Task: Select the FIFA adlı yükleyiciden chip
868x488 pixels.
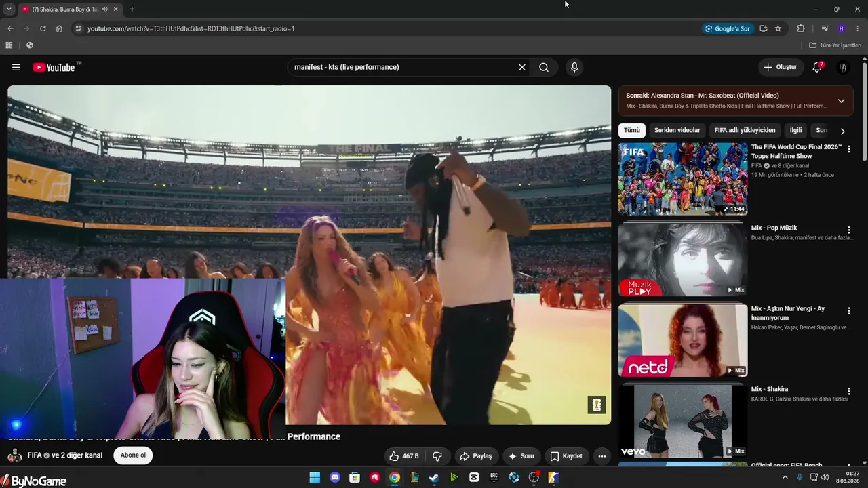Action: pyautogui.click(x=745, y=130)
